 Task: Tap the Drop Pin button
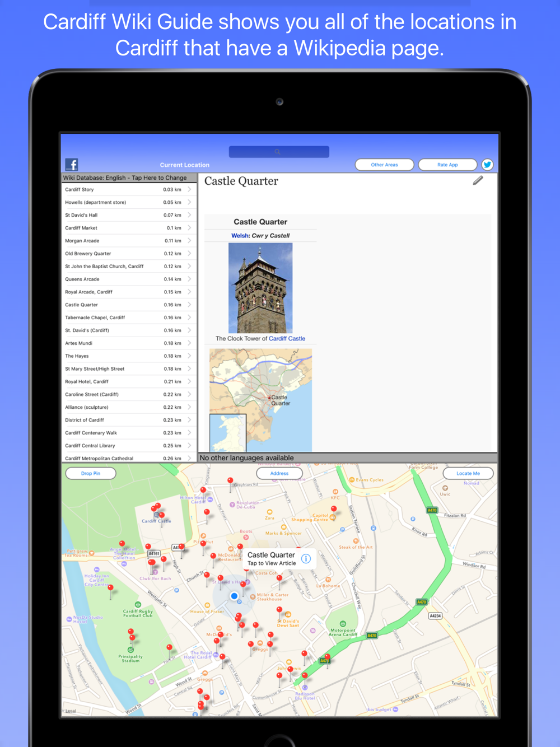pyautogui.click(x=91, y=473)
